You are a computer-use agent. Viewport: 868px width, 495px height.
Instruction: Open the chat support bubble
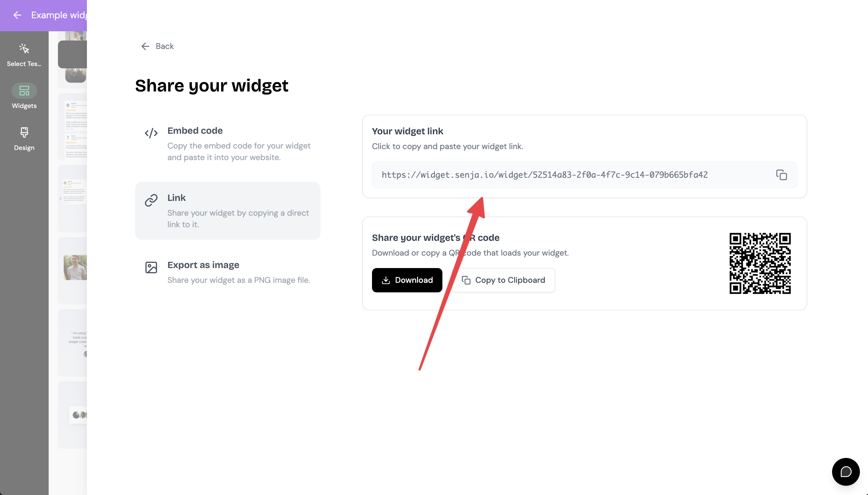pyautogui.click(x=845, y=472)
